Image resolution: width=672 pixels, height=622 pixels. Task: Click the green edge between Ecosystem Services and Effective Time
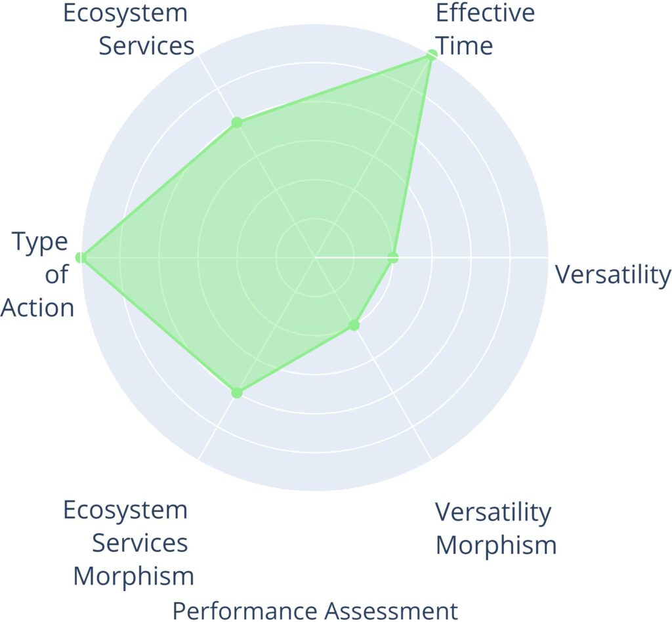[x=334, y=89]
